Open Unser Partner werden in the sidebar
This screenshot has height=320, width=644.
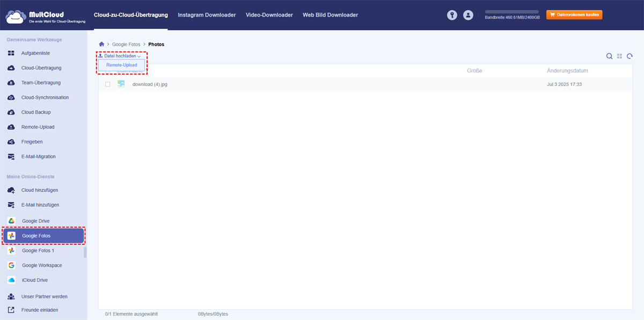pyautogui.click(x=45, y=296)
